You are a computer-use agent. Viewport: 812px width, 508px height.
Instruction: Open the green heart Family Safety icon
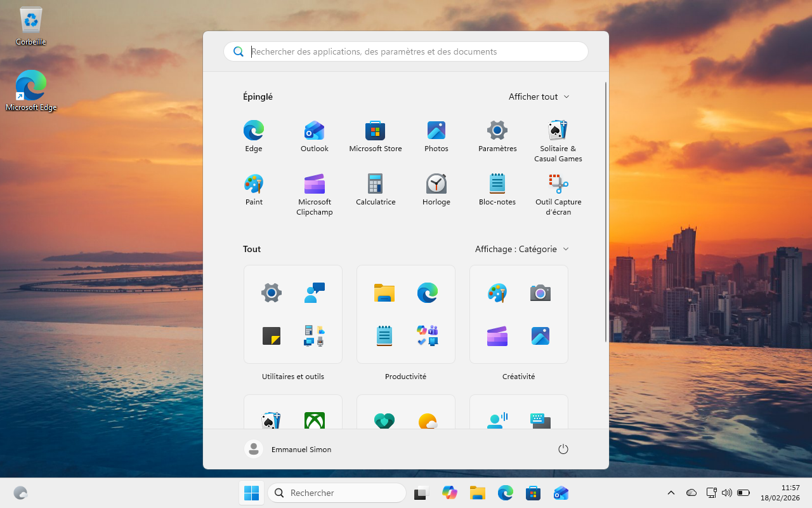(384, 420)
